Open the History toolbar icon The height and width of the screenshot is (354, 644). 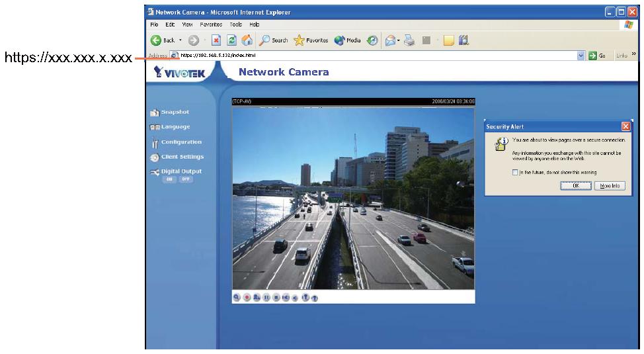coord(372,40)
